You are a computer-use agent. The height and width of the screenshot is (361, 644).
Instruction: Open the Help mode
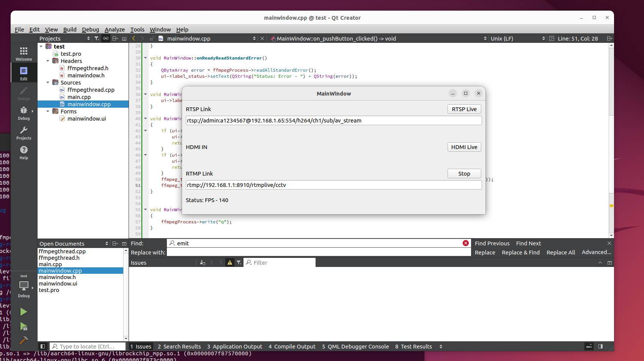(24, 152)
